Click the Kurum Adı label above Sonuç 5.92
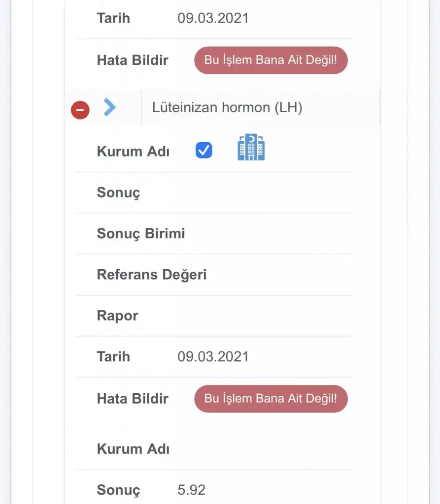The image size is (440, 504). [133, 449]
